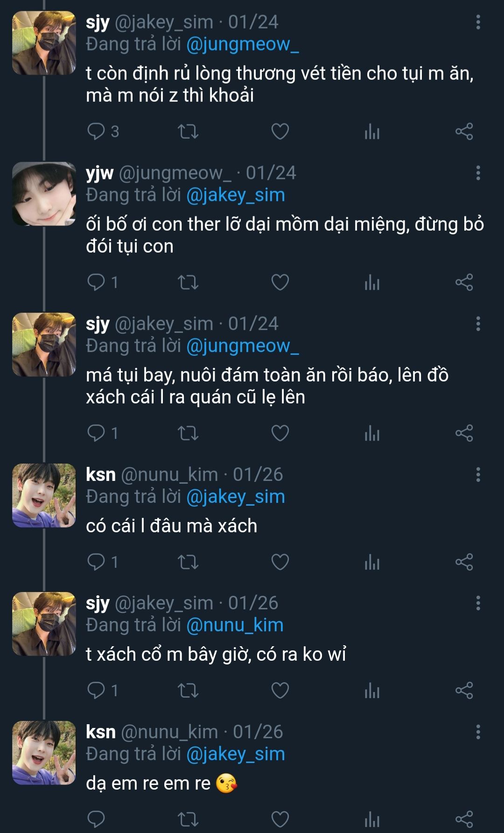504x833 pixels.
Task: Like ksn's tweet 'có cái l đâu mà xách'
Action: pyautogui.click(x=280, y=562)
